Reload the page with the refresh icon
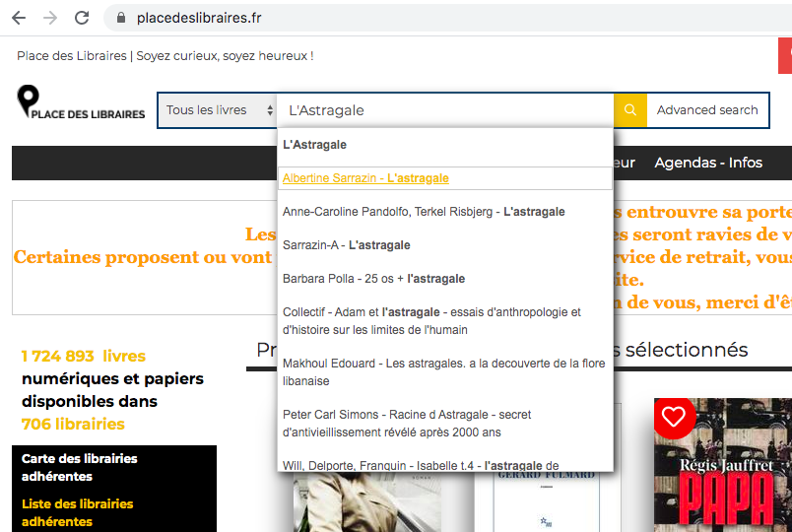792x532 pixels. [82, 18]
